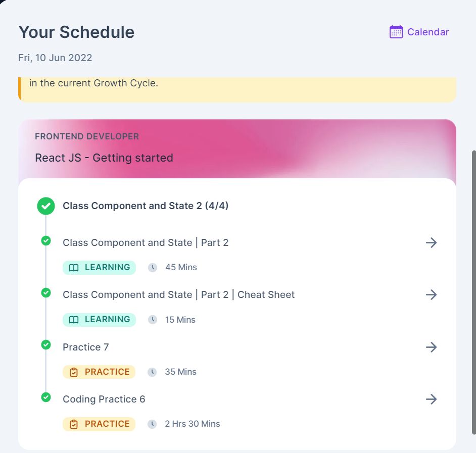
Task: Click the clock icon next to 2 Hrs 30 Mins
Action: (152, 424)
